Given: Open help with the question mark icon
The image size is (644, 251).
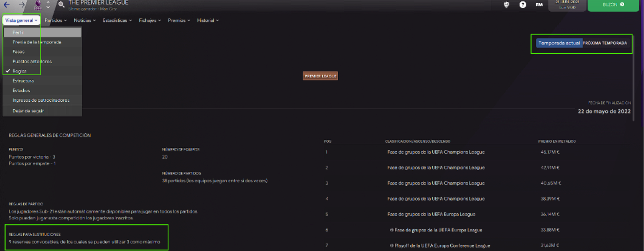Looking at the screenshot, I should [x=523, y=5].
